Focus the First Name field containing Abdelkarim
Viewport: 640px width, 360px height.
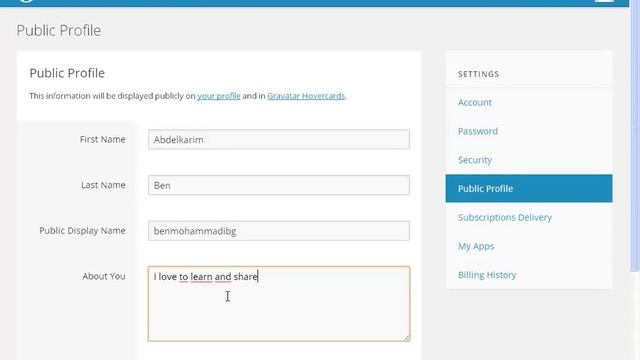coord(279,140)
